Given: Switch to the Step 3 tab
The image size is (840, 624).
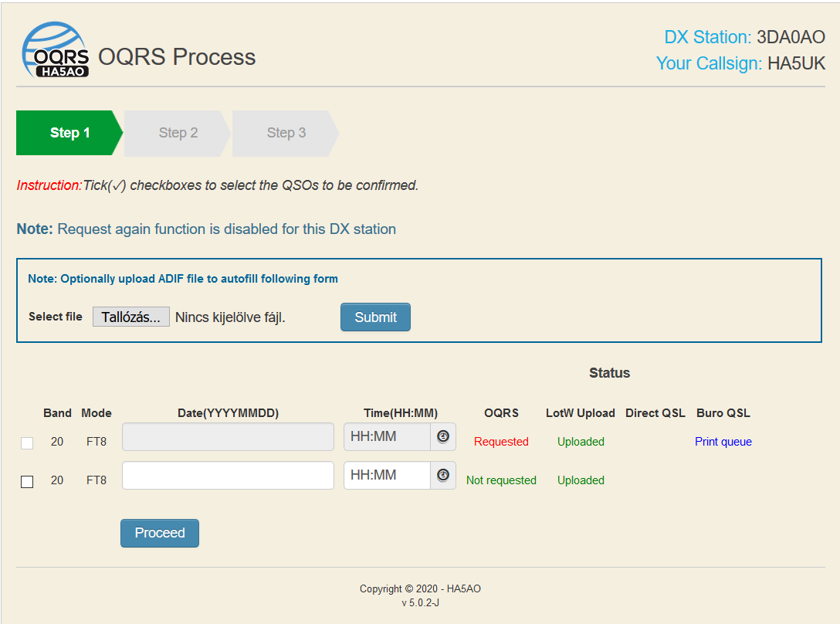Looking at the screenshot, I should (x=286, y=133).
